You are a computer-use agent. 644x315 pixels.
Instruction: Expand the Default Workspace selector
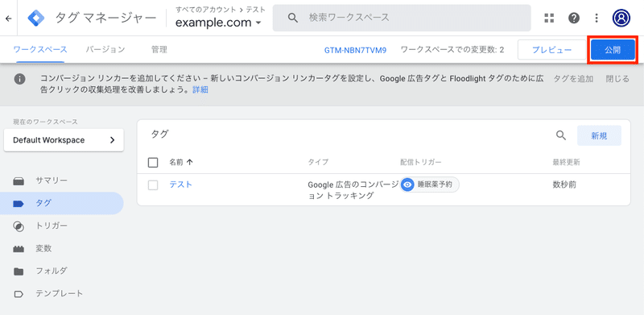click(64, 140)
